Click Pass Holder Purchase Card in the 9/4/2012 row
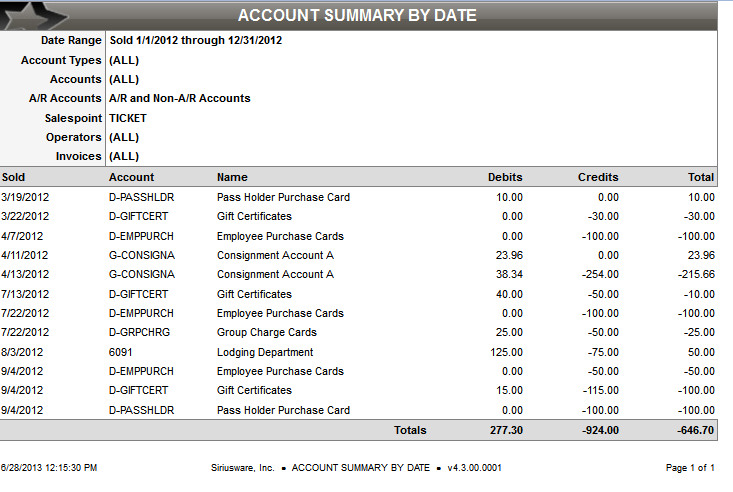Image resolution: width=733 pixels, height=492 pixels. tap(283, 410)
